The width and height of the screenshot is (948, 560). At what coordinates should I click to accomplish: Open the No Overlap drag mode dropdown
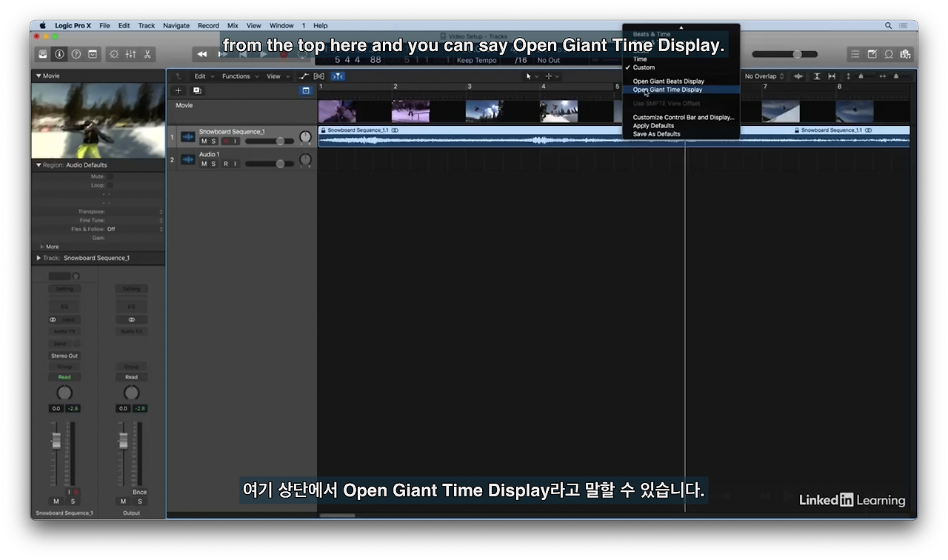[764, 76]
